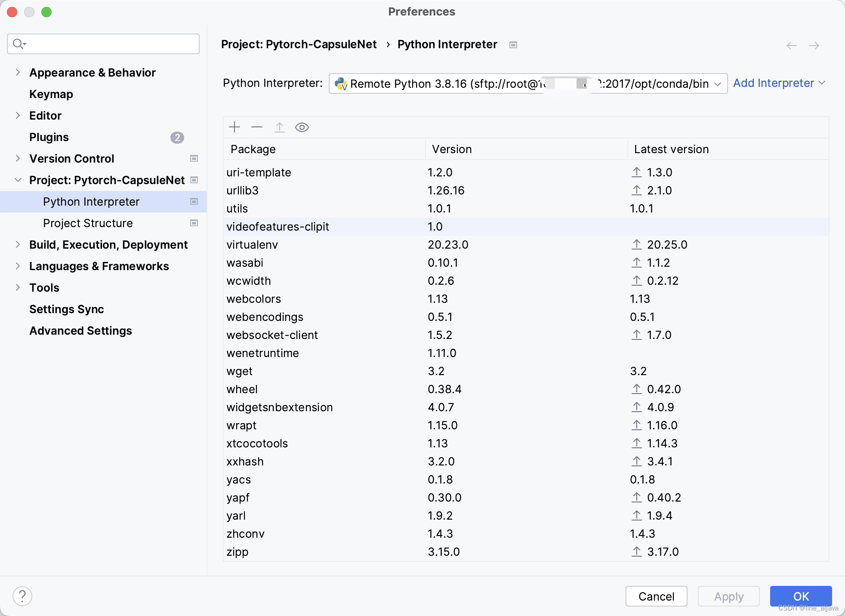Open the Python Interpreter dropdown
Viewport: 845px width, 616px height.
pyautogui.click(x=528, y=83)
